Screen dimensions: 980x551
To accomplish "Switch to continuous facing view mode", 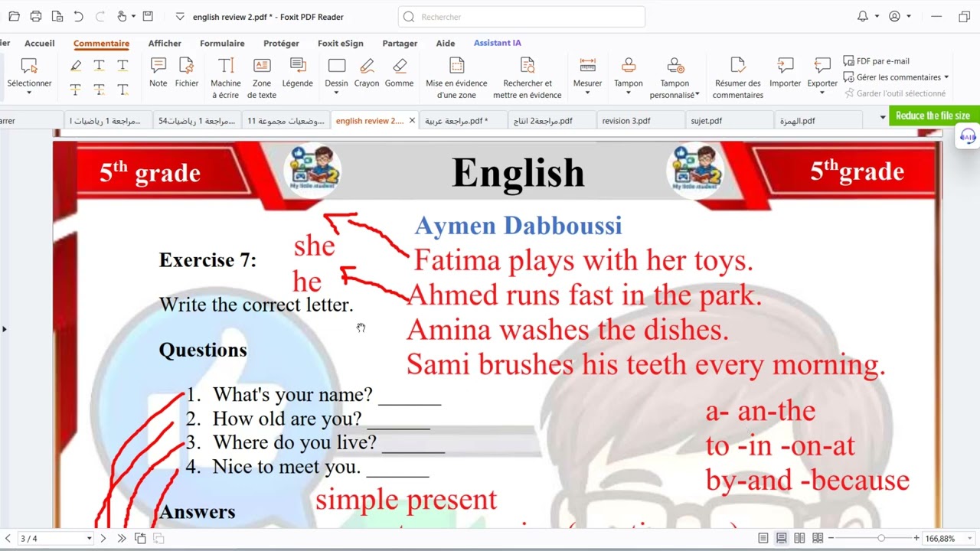I will [x=818, y=539].
